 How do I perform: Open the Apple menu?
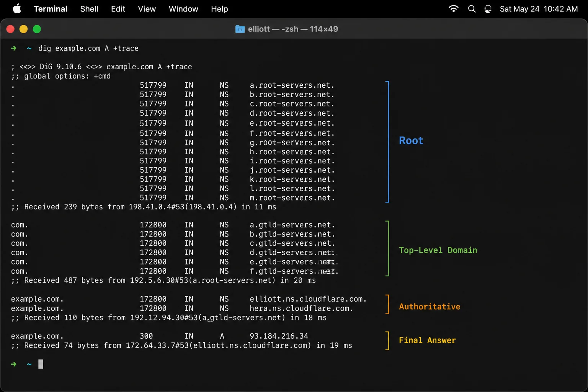coord(17,9)
